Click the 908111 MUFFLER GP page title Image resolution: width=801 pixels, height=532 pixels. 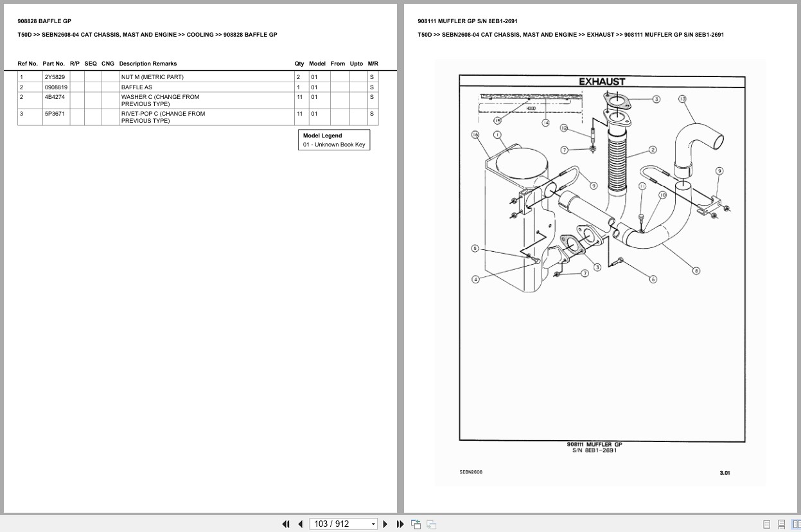tap(468, 21)
